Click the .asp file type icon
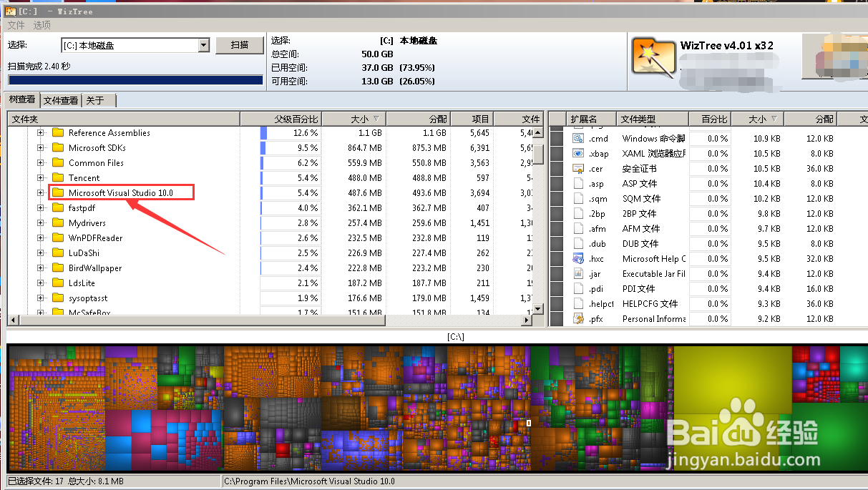This screenshot has height=490, width=868. (579, 183)
